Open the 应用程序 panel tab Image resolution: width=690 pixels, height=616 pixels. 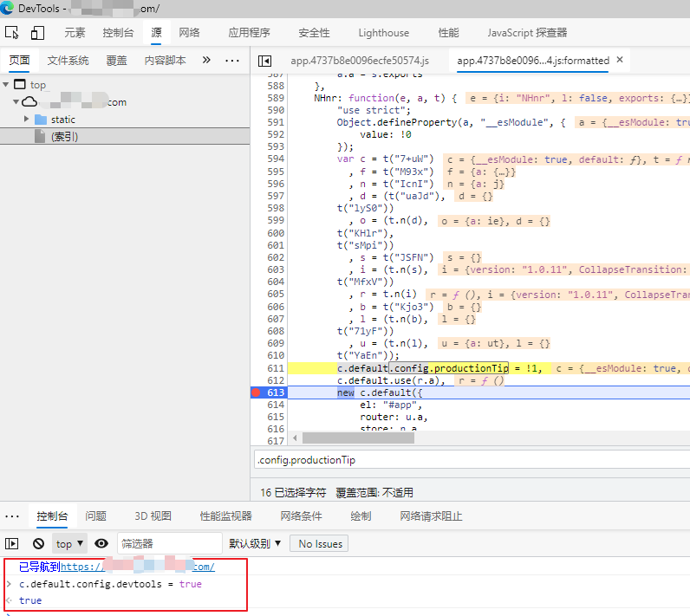coord(249,33)
